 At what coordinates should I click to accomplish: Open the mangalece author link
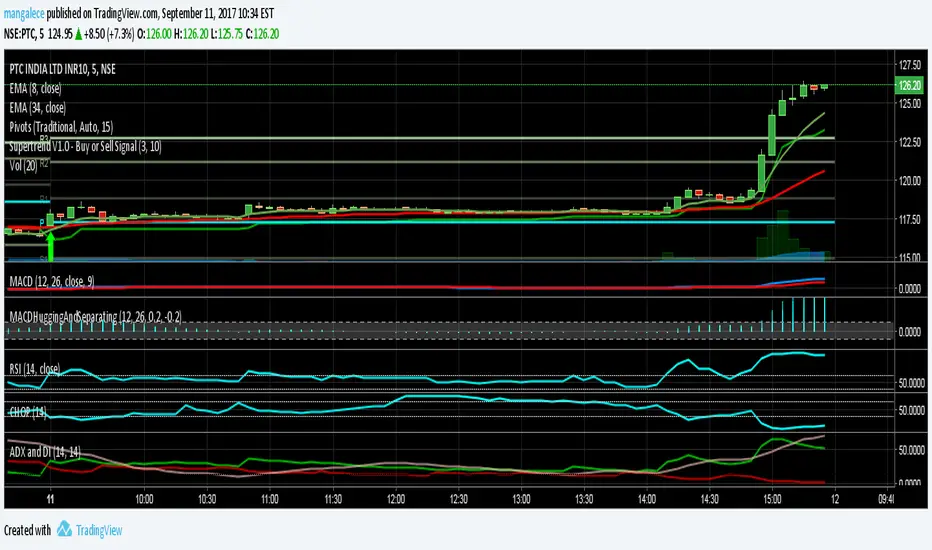pyautogui.click(x=24, y=13)
